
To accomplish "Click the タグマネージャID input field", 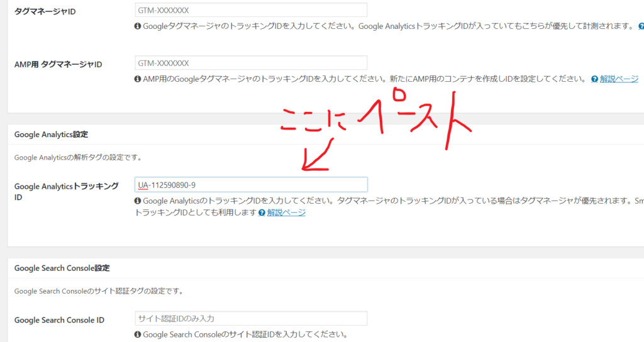I will point(251,10).
